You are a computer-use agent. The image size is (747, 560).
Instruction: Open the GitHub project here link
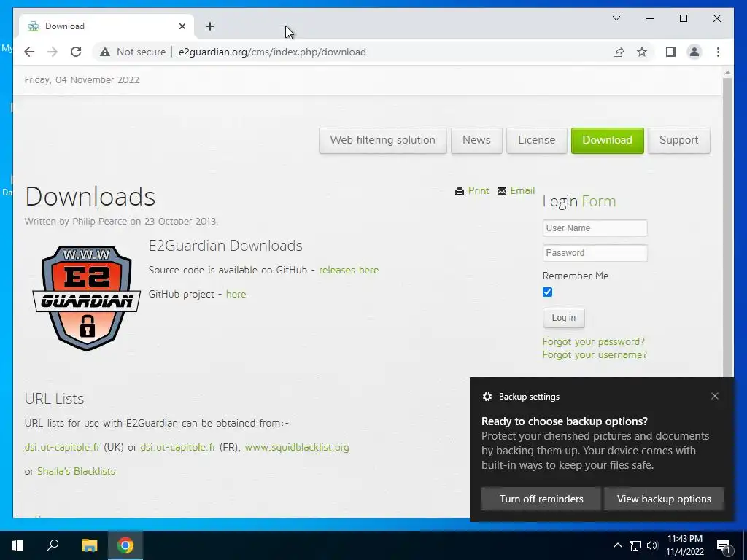click(236, 294)
